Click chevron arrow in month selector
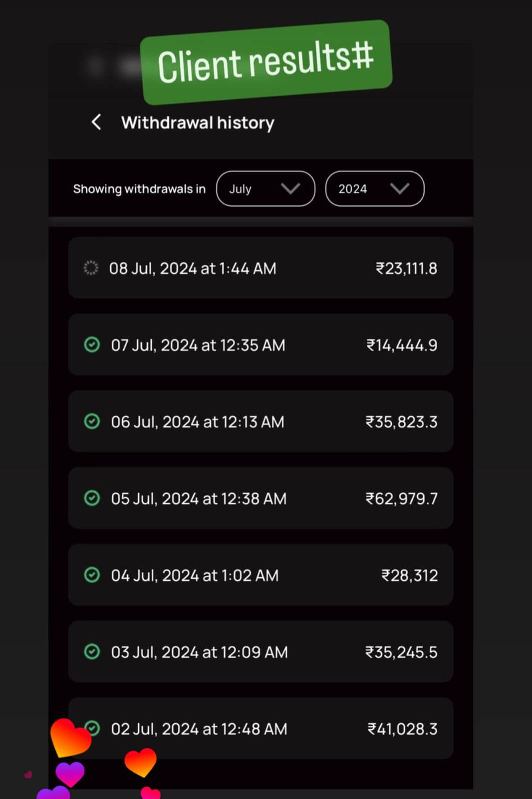Screen dimensions: 532x799 290,189
